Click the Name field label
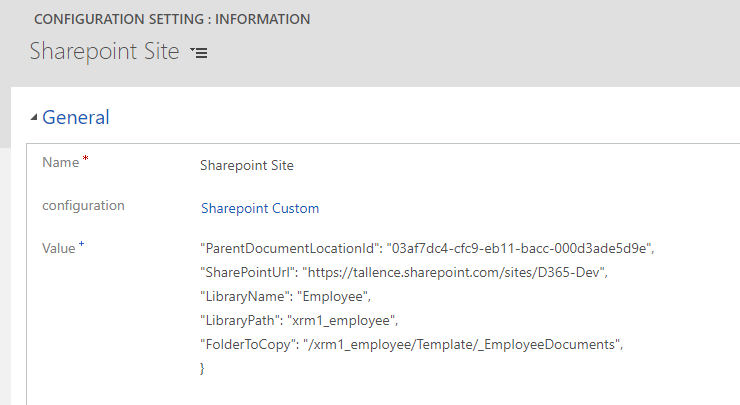Image resolution: width=740 pixels, height=405 pixels. (60, 162)
